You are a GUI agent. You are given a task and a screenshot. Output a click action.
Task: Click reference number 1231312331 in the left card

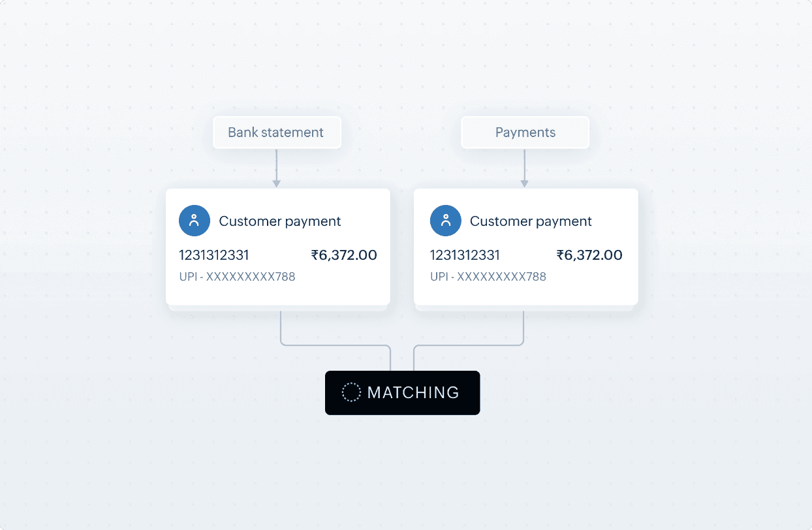pos(214,255)
